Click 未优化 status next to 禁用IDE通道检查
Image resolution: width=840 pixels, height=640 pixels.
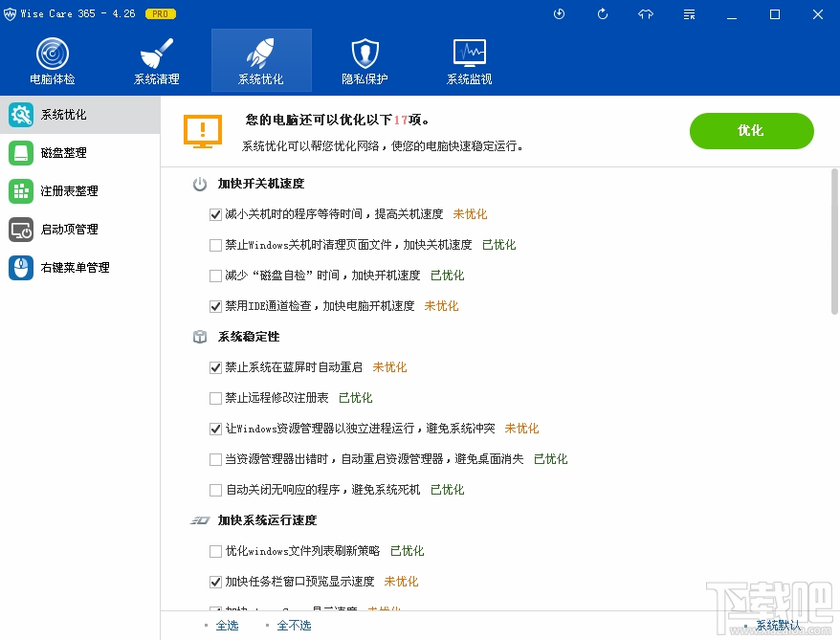click(441, 306)
